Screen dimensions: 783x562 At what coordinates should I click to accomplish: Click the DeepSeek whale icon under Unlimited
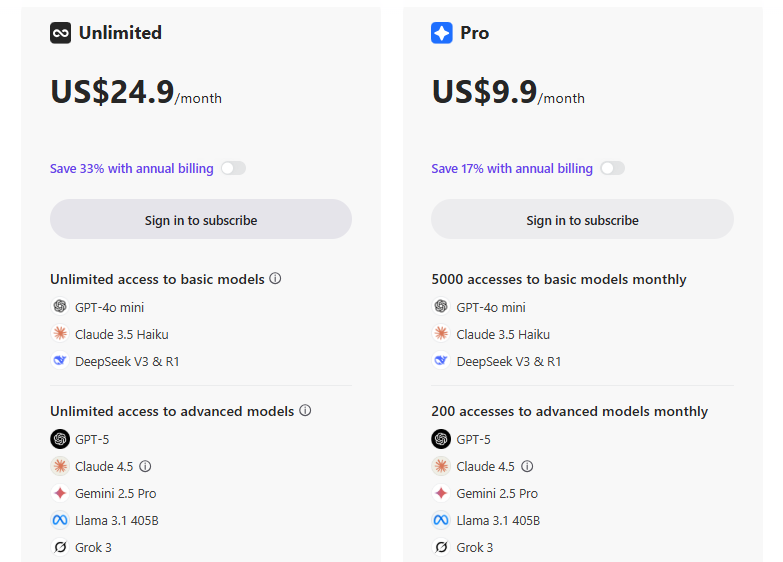(x=60, y=361)
